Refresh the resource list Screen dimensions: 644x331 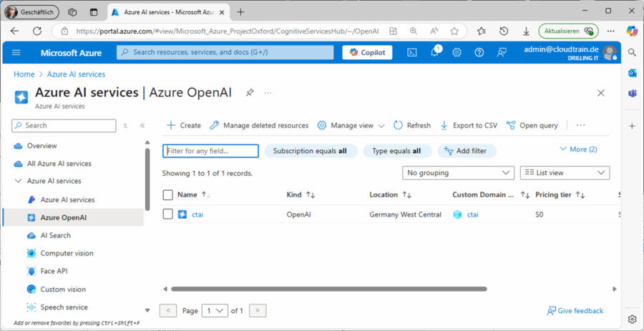(x=412, y=126)
